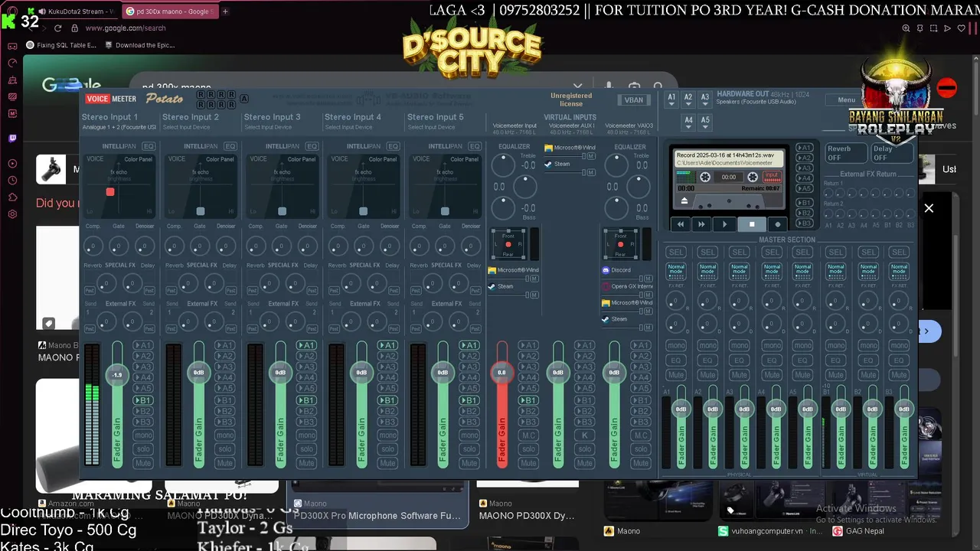Open PD300X Pro Microphone Software result
Viewport: 980px width, 551px height.
tap(377, 516)
